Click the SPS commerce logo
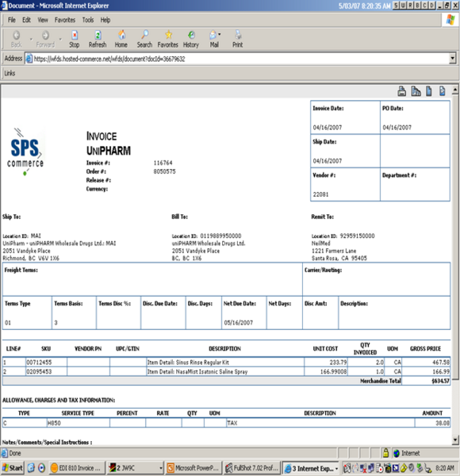This screenshot has width=460, height=476. point(25,152)
